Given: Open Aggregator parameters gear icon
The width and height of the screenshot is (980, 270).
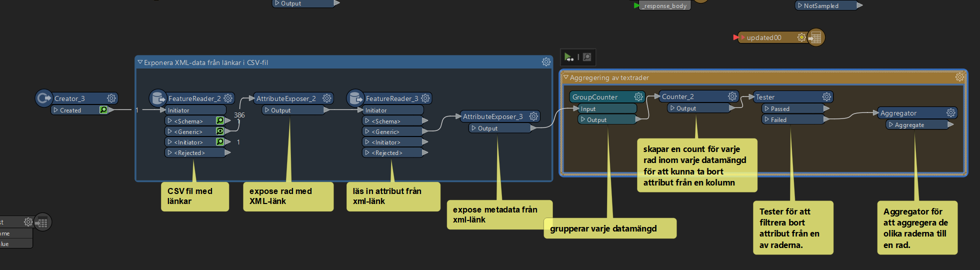Looking at the screenshot, I should [950, 113].
